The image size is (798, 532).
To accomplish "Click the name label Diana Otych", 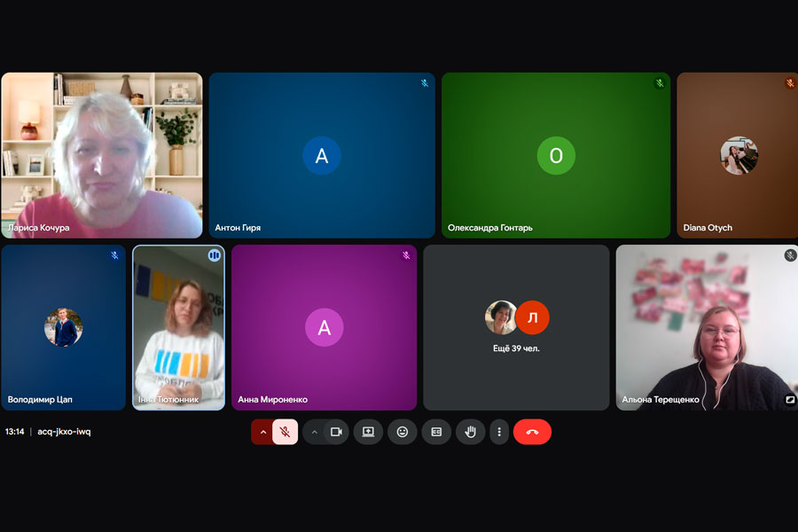I will (x=708, y=228).
